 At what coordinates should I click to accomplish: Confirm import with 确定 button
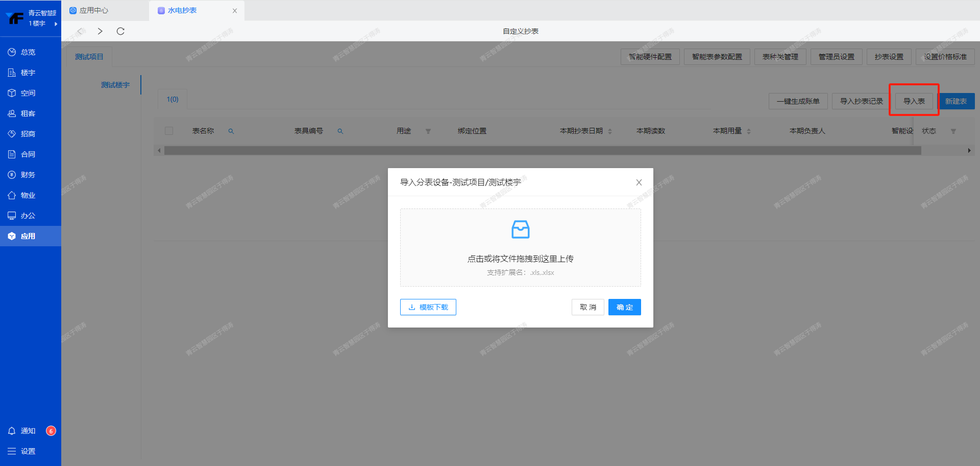click(x=624, y=307)
